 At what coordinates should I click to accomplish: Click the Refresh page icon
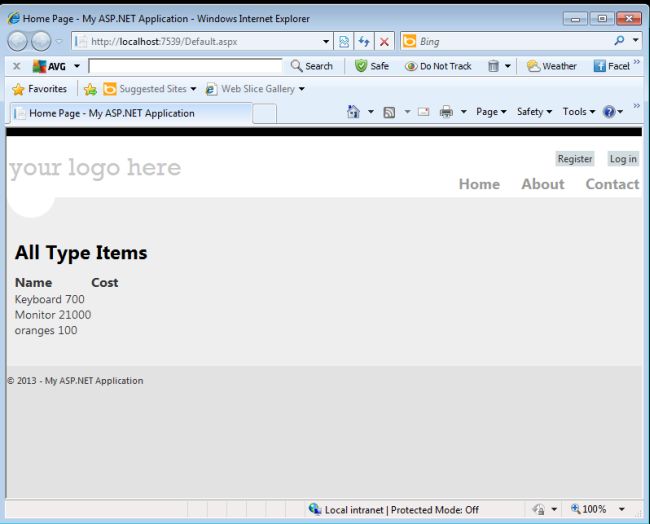pos(364,41)
